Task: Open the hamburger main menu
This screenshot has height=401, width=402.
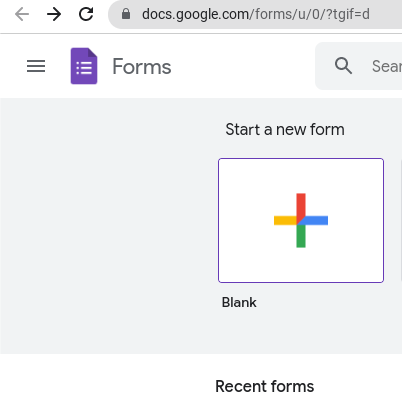Action: tap(36, 66)
